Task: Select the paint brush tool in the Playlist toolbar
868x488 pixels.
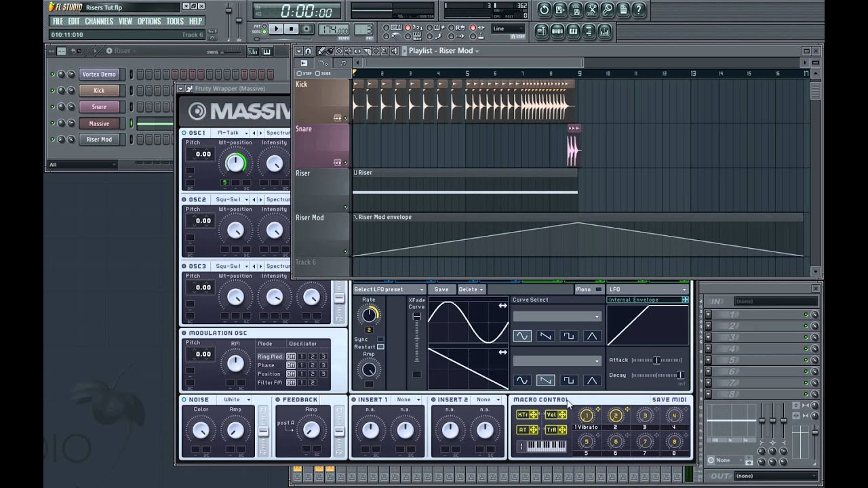Action: 330,51
